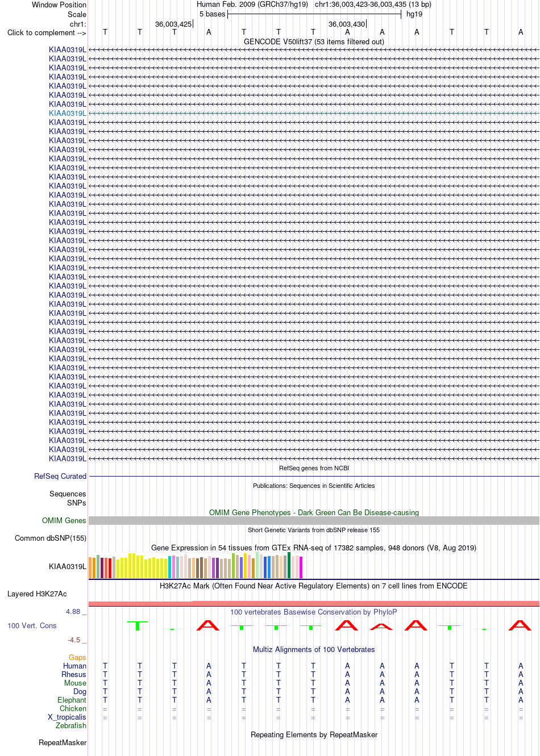Select the X_tropicalis alignment row label

pos(67,717)
